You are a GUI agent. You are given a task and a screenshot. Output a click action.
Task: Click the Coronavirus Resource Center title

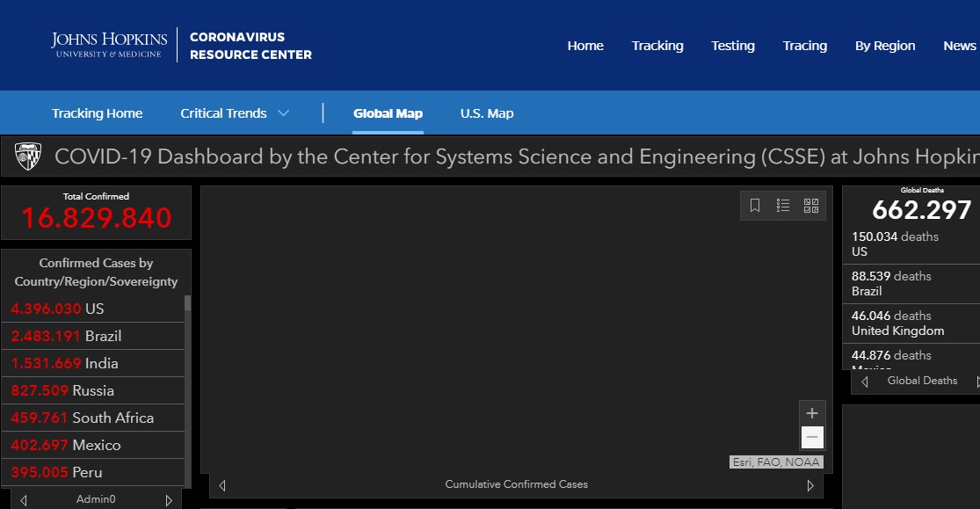250,46
